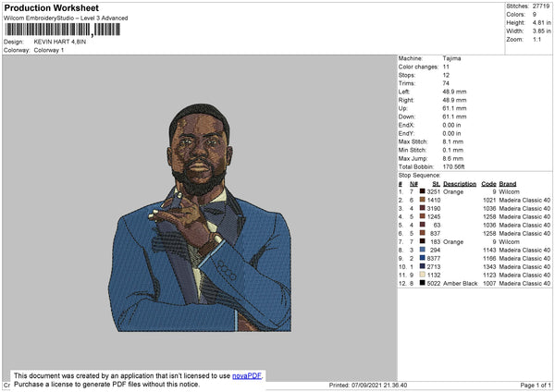Click the swatch for 5022 Amber Black

pyautogui.click(x=423, y=283)
